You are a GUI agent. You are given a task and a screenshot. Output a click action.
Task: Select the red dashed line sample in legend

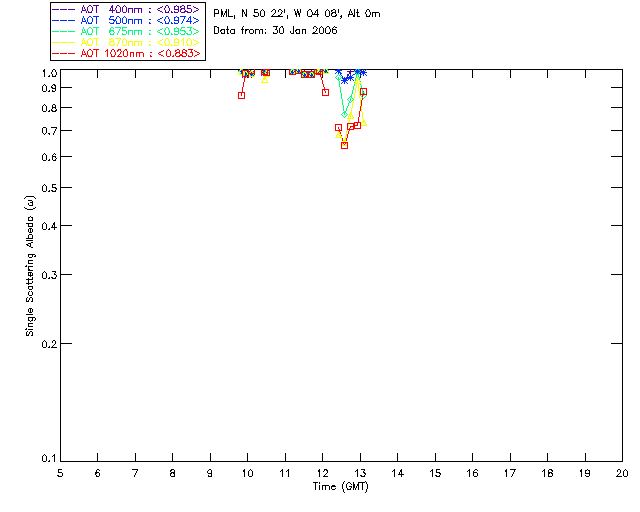point(64,53)
